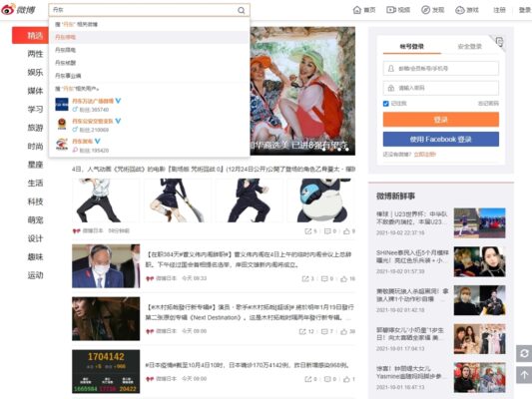The height and width of the screenshot is (399, 532).
Task: Click avatar of user with 195420 followers
Action: point(62,145)
